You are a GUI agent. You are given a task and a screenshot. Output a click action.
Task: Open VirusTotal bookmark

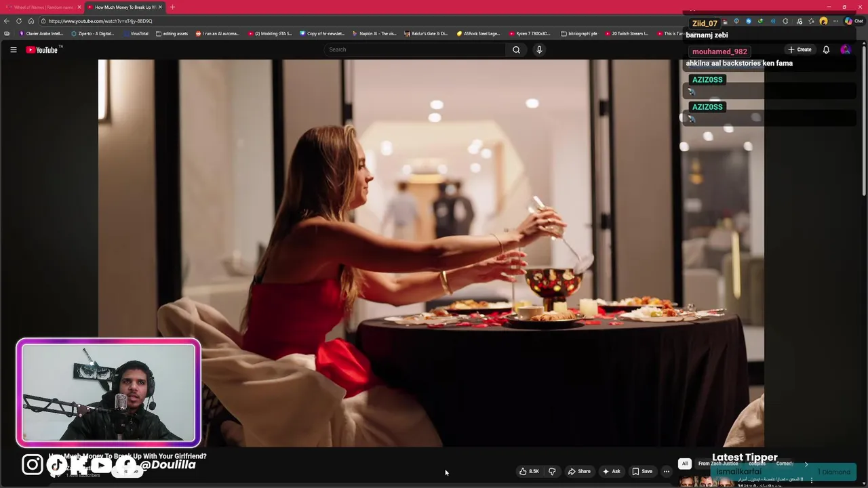tap(136, 33)
